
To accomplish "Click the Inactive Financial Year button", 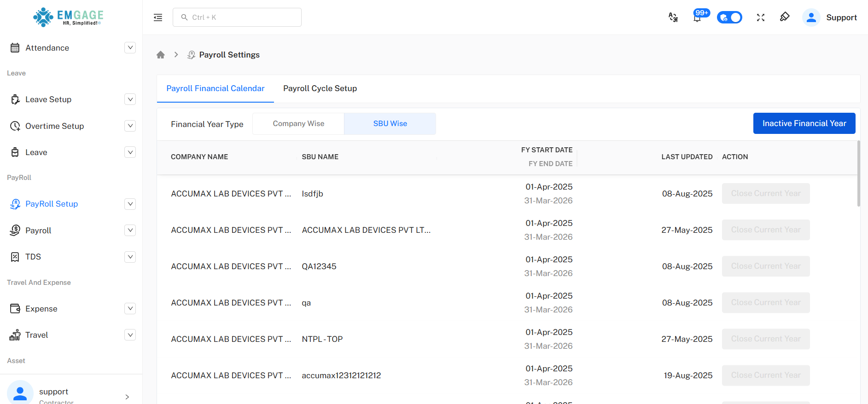I will (804, 123).
